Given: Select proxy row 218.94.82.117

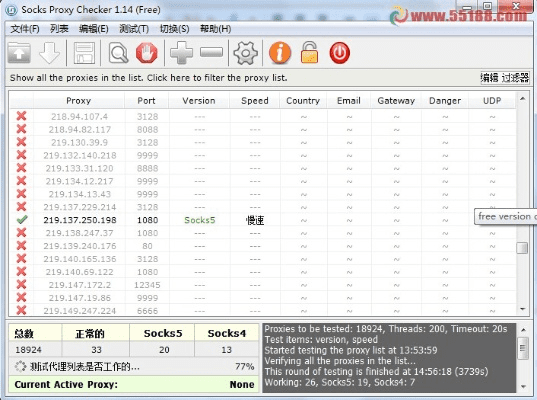Looking at the screenshot, I should (262, 129).
